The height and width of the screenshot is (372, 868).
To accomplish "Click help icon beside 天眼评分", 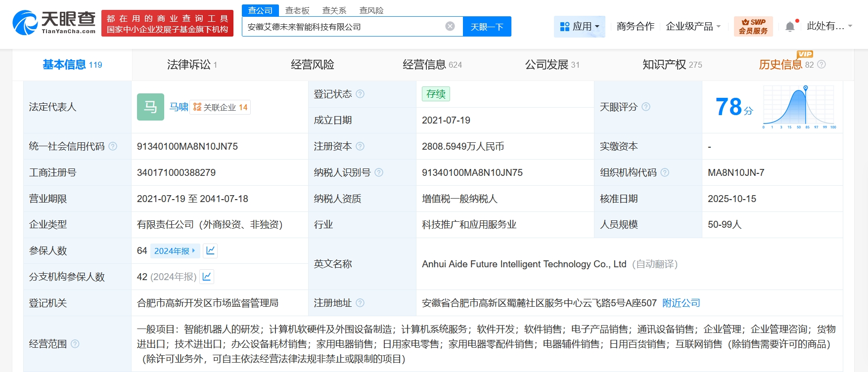I will [x=646, y=107].
